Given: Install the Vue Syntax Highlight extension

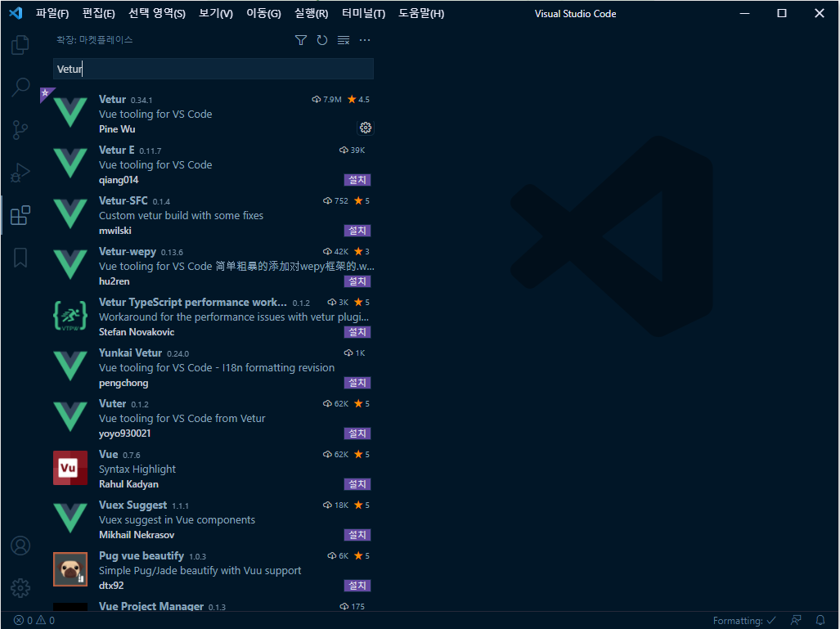Looking at the screenshot, I should pyautogui.click(x=357, y=484).
